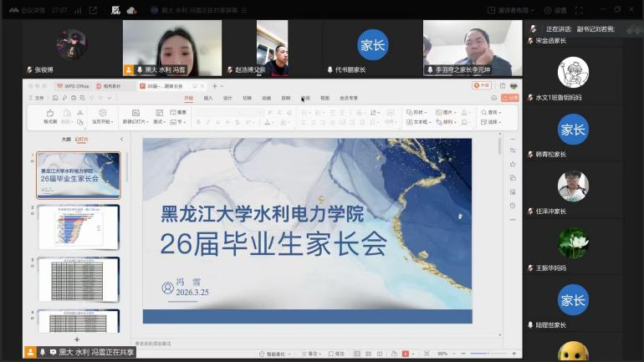This screenshot has height=362, width=644.
Task: Click the Share (分享) button in WPS
Action: [512, 98]
